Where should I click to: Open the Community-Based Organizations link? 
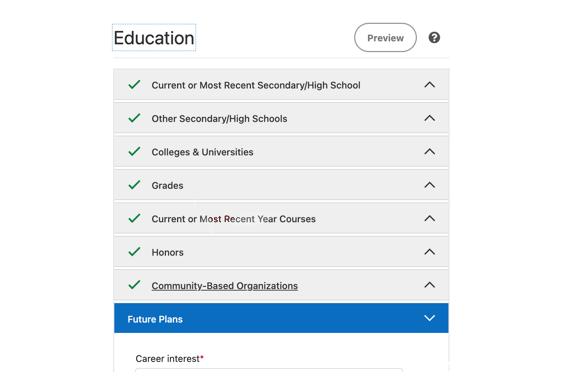tap(225, 286)
